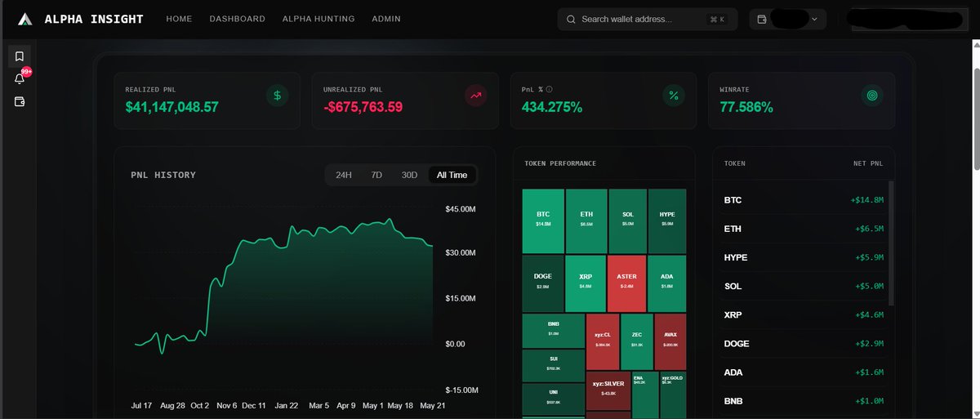Focus the search wallet address field

point(648,20)
